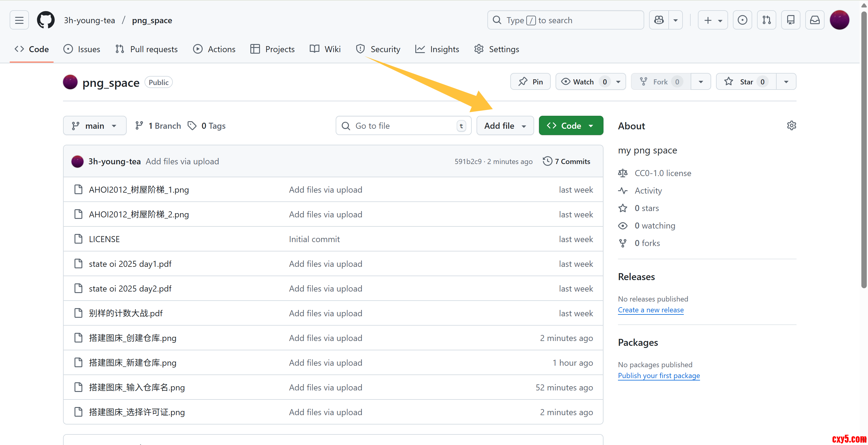Screen dimensions: 868x445
Task: Expand the green Code dropdown
Action: tap(571, 126)
